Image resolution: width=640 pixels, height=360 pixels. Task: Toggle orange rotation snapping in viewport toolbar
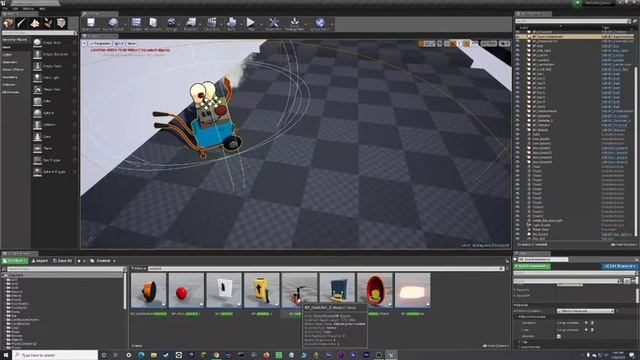point(466,43)
